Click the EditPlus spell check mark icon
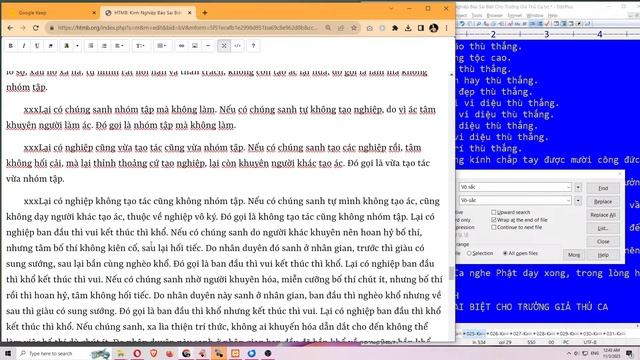 [x=547, y=24]
